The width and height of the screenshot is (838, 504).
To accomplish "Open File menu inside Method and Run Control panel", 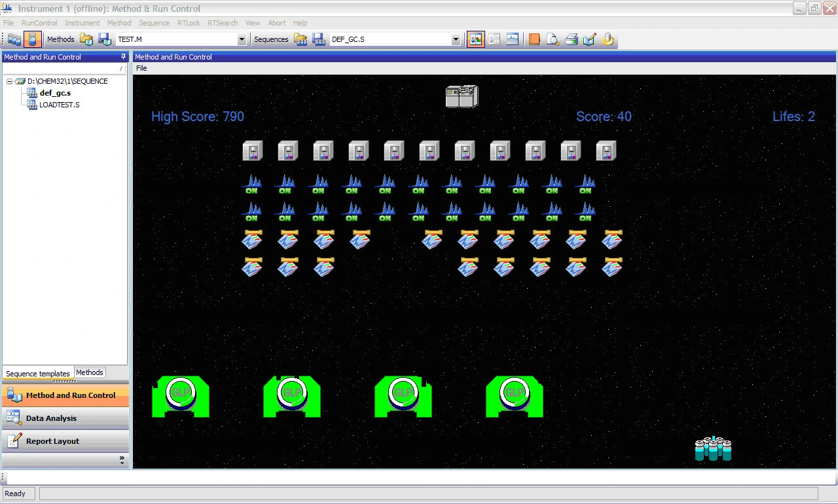I will click(x=141, y=68).
